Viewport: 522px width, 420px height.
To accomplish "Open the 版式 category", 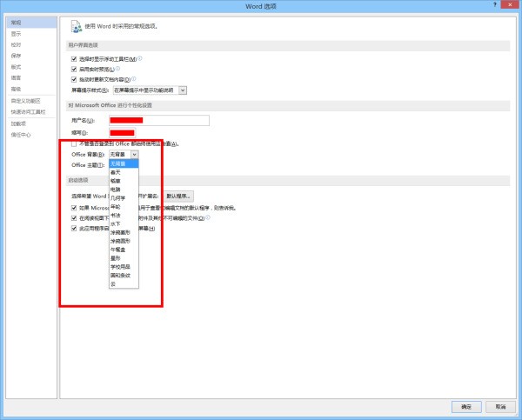I will (x=31, y=67).
